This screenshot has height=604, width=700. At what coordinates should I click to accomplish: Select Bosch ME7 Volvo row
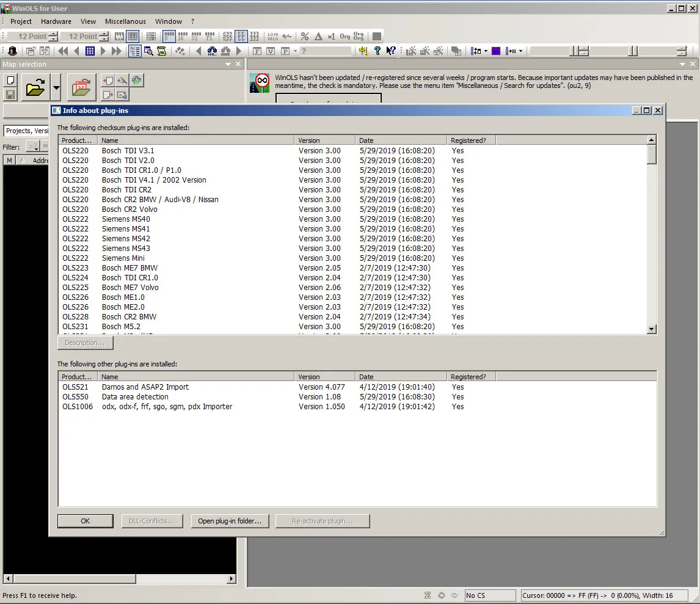pyautogui.click(x=352, y=288)
